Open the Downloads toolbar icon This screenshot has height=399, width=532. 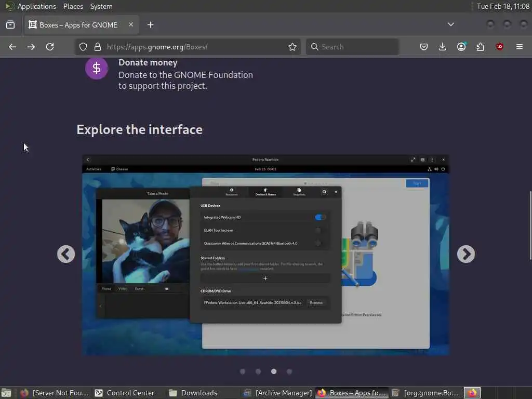point(443,47)
